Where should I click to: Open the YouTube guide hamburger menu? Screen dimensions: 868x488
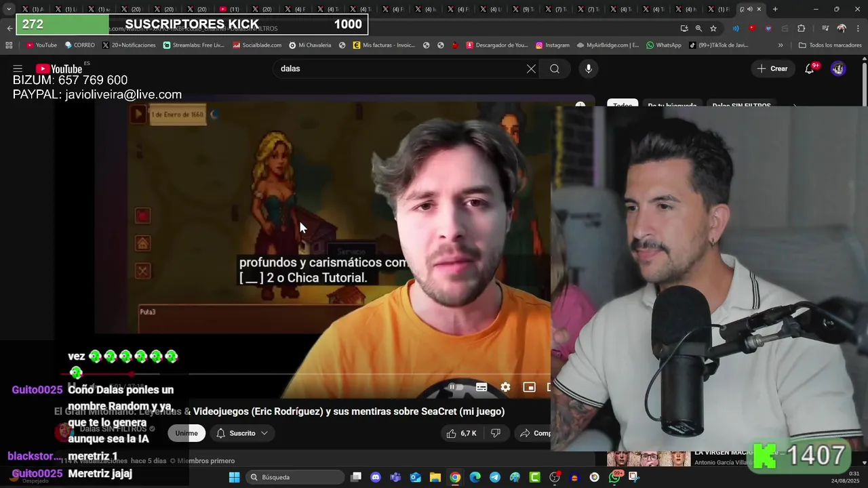click(x=18, y=68)
